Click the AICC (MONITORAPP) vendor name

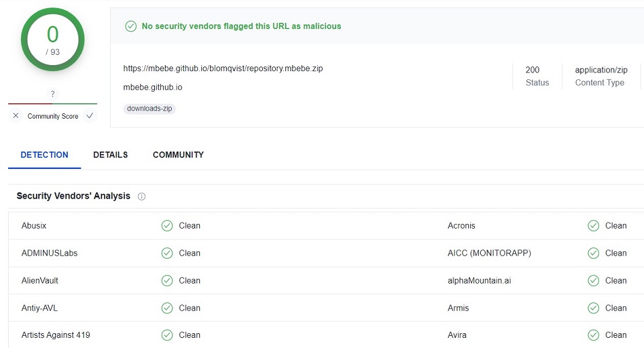coord(489,253)
